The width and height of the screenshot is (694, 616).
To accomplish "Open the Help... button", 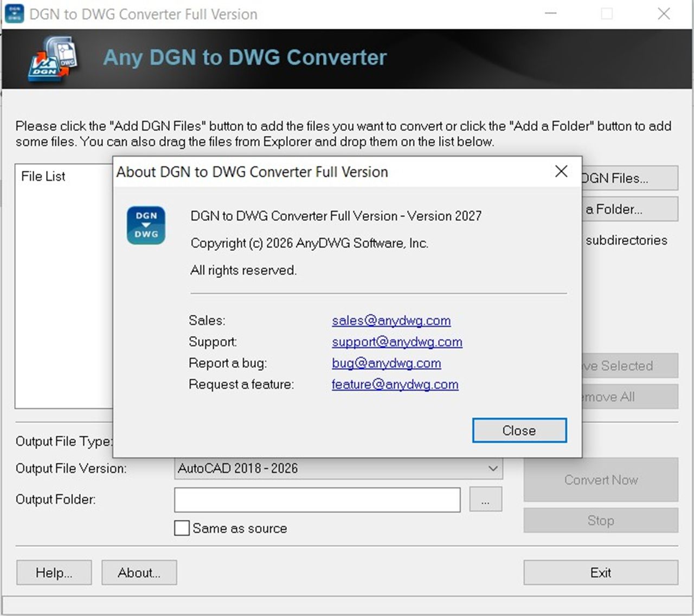I will pyautogui.click(x=54, y=573).
